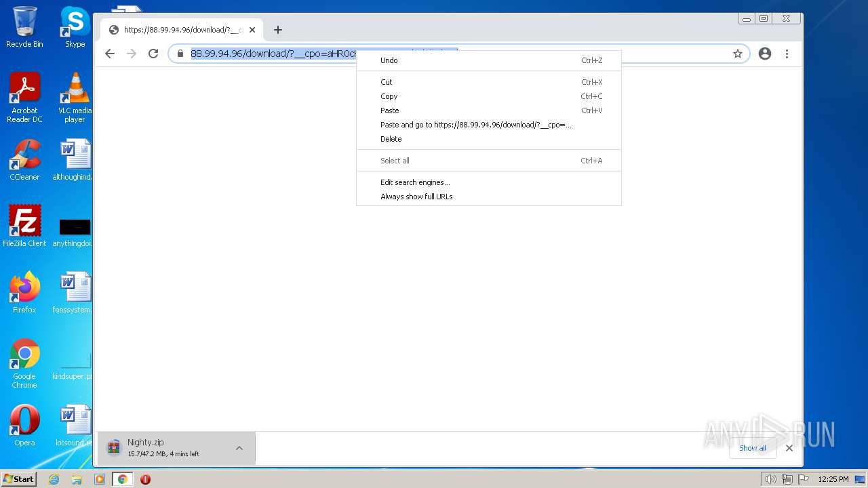868x488 pixels.
Task: Click network icon in system tray
Action: [787, 479]
